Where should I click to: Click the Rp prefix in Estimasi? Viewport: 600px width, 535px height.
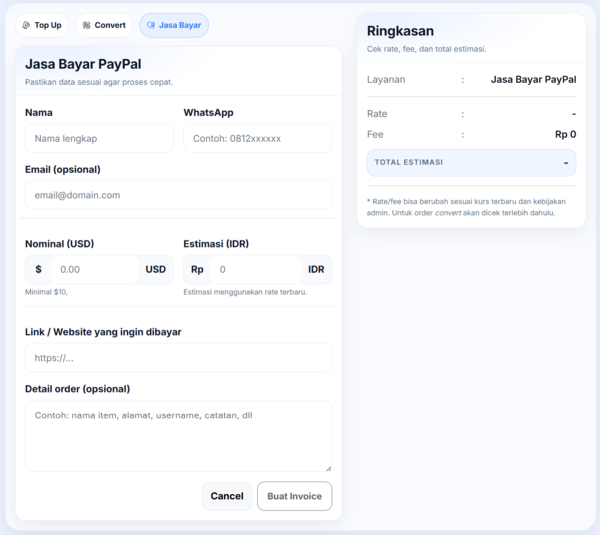coord(197,269)
